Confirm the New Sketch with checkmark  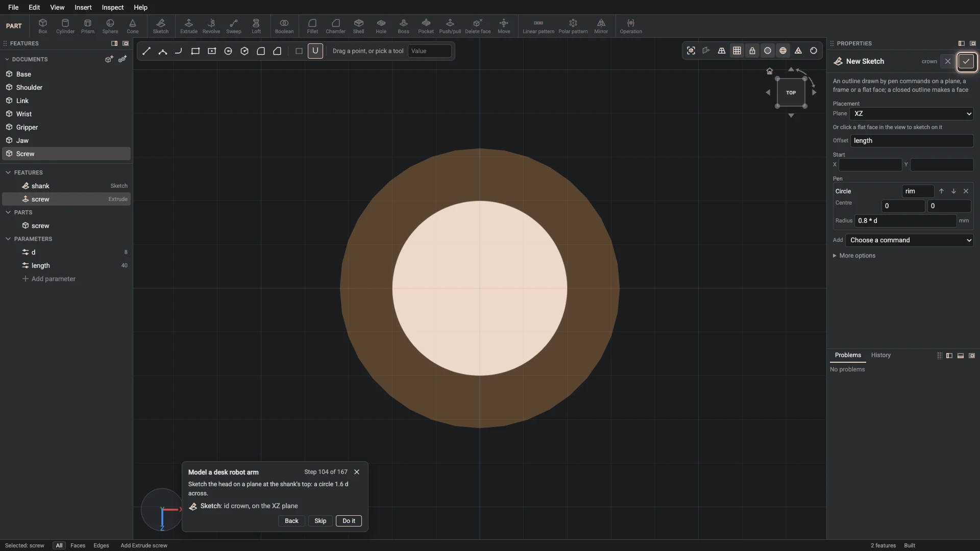tap(966, 61)
